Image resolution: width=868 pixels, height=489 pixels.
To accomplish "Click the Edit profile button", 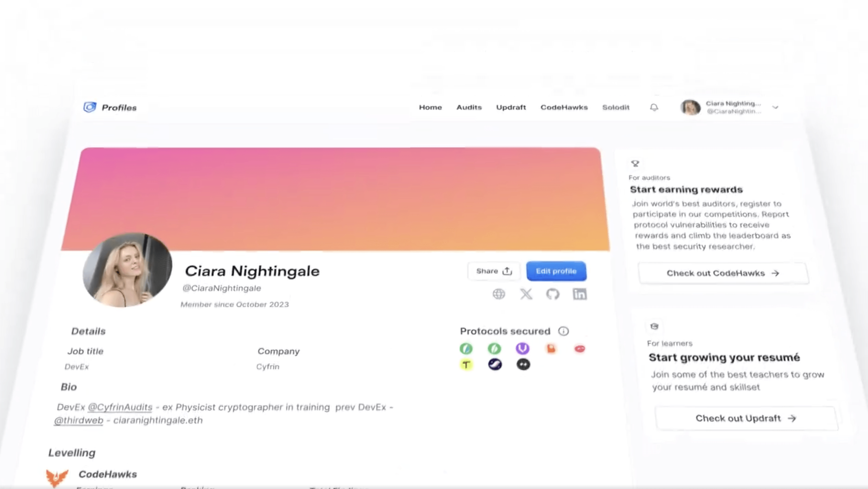I will (x=556, y=271).
